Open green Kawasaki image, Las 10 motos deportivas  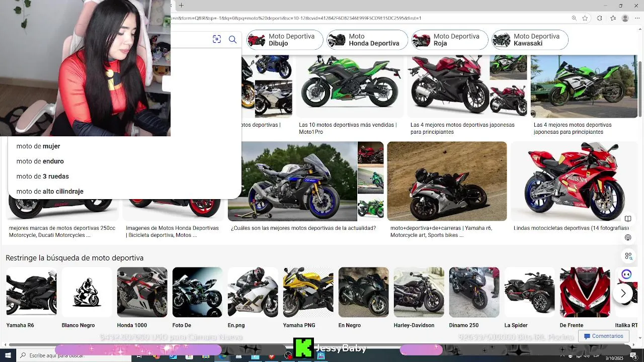350,86
